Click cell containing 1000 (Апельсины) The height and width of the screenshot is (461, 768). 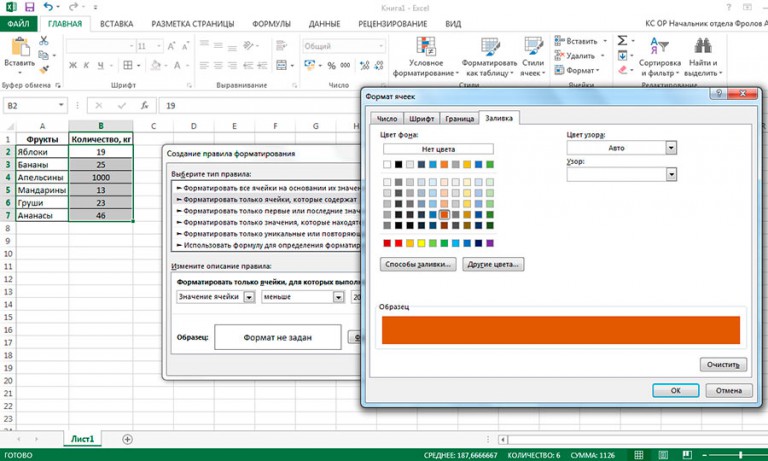point(101,177)
